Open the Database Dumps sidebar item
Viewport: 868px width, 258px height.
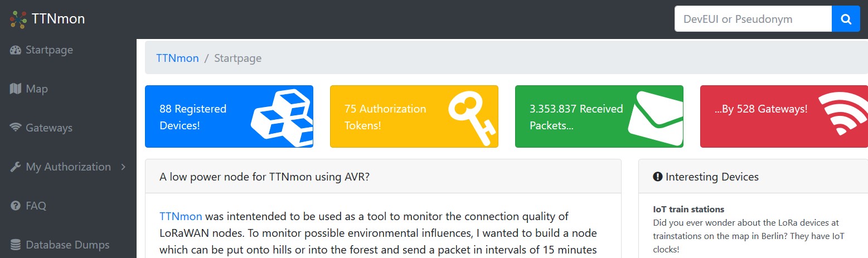67,245
